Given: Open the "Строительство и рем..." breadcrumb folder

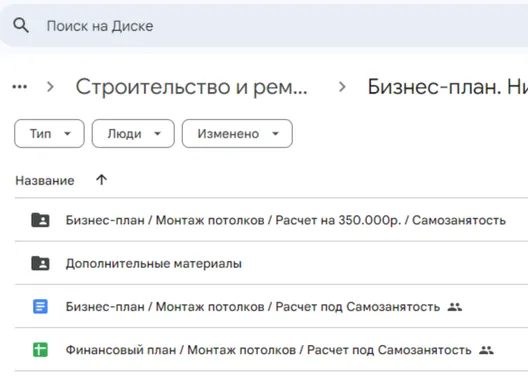Looking at the screenshot, I should pos(191,87).
